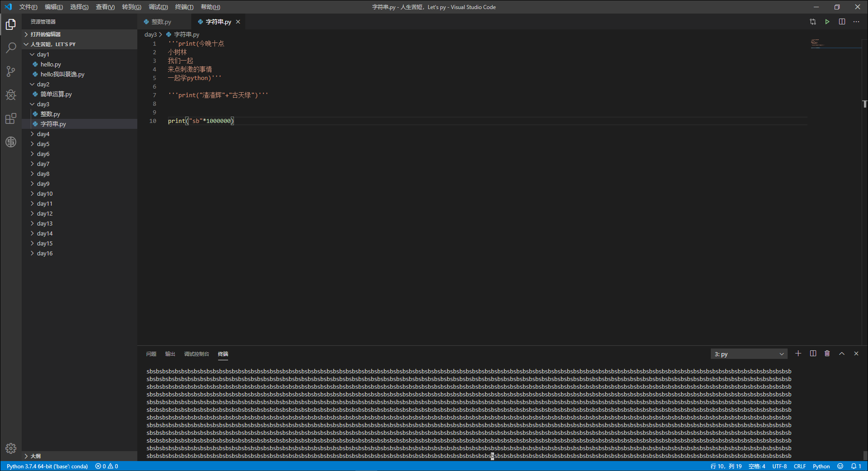
Task: Run Python file with green play button
Action: [827, 22]
